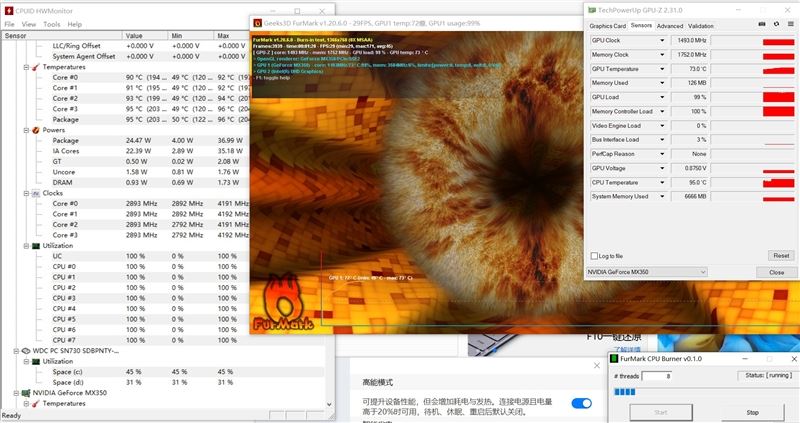Click the CPUID HWMonitor title bar icon
This screenshot has width=800, height=423.
8,10
